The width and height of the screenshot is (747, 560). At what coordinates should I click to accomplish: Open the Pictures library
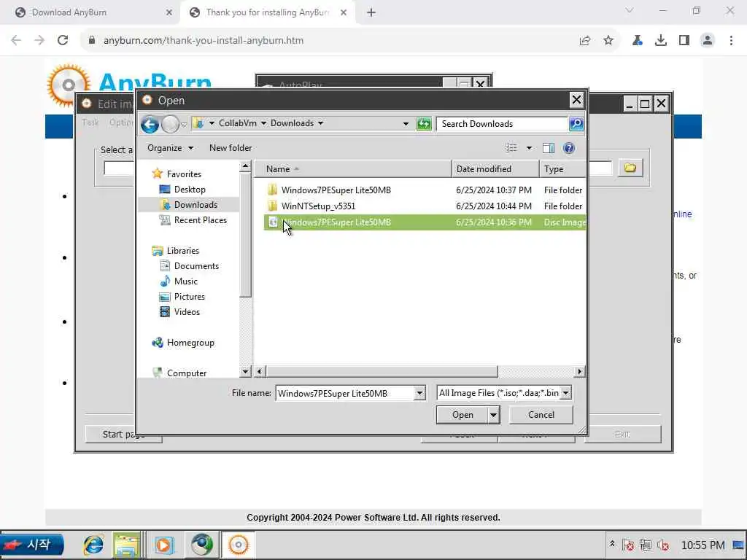click(x=189, y=296)
